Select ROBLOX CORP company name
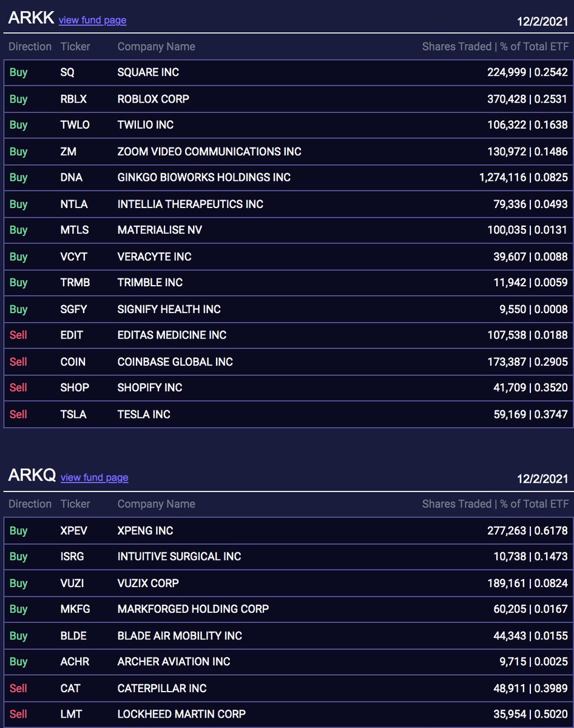The image size is (574, 728). (x=154, y=99)
